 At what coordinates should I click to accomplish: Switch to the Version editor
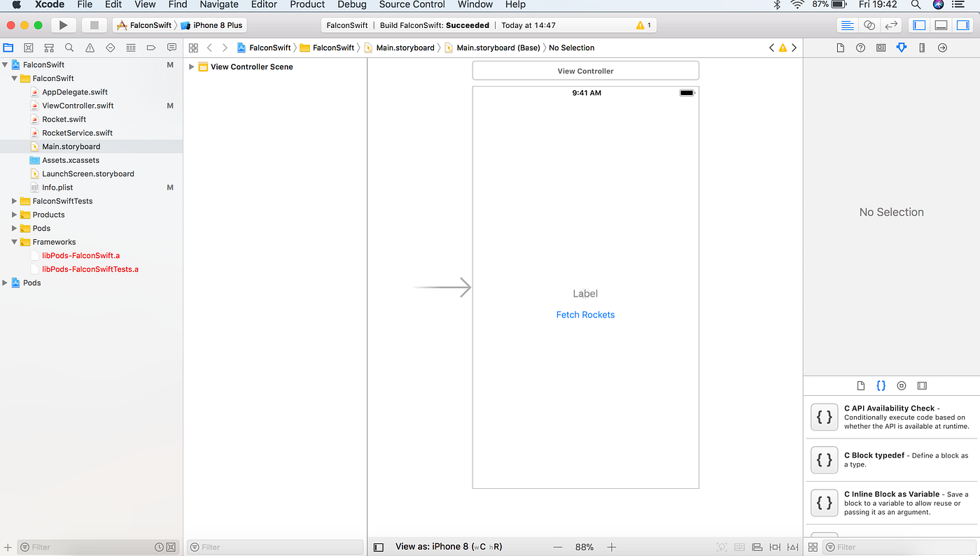pyautogui.click(x=891, y=25)
